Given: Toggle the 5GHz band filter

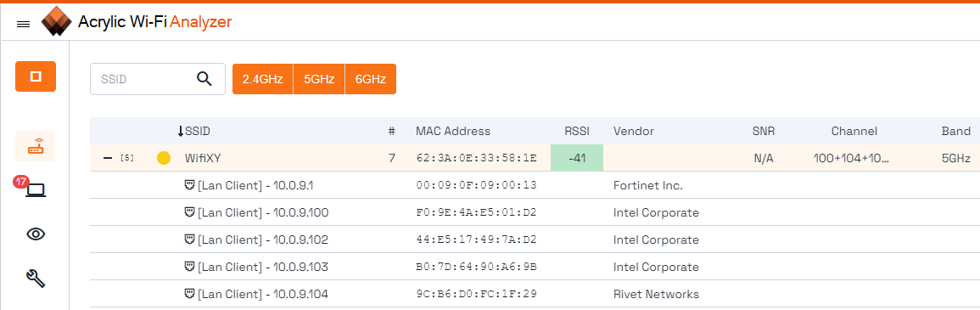Looking at the screenshot, I should 319,79.
